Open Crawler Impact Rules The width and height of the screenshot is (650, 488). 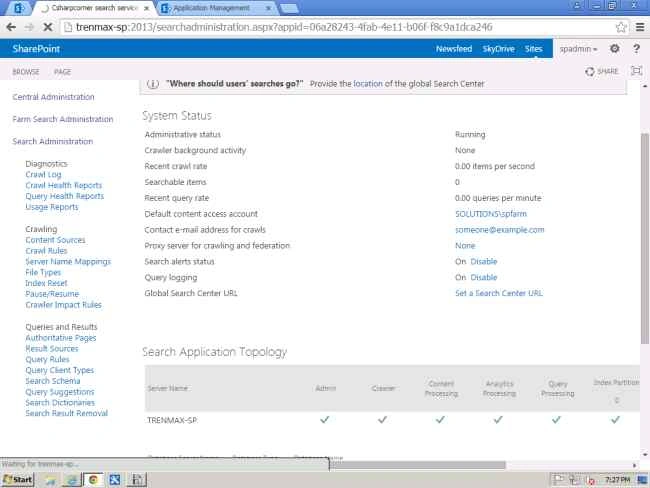pos(63,305)
